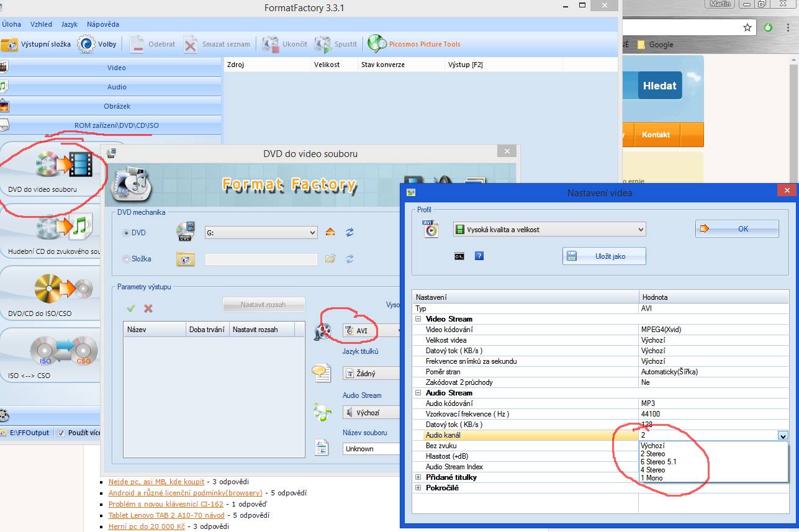Open Picosmos Picture Tools
The image size is (799, 532).
pos(413,44)
